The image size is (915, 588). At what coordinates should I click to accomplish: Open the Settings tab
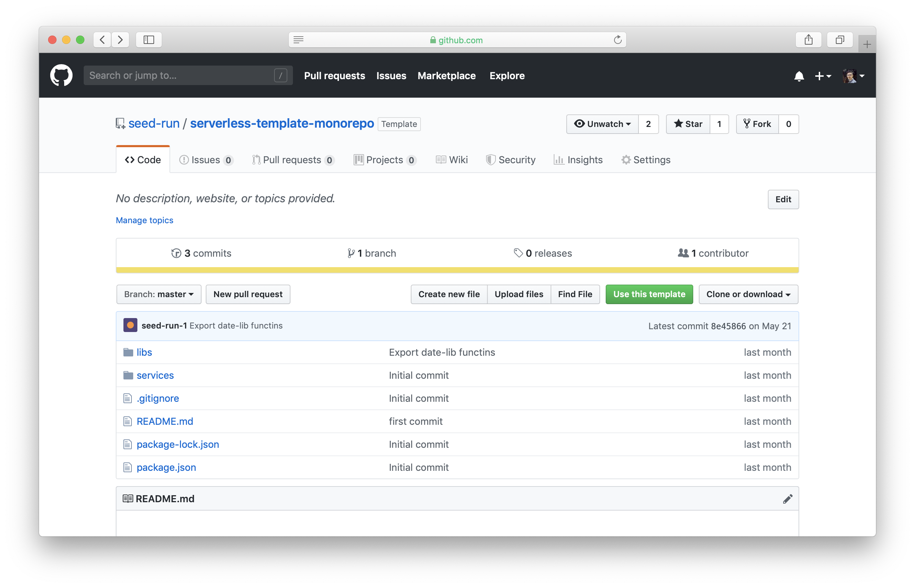[x=645, y=160]
